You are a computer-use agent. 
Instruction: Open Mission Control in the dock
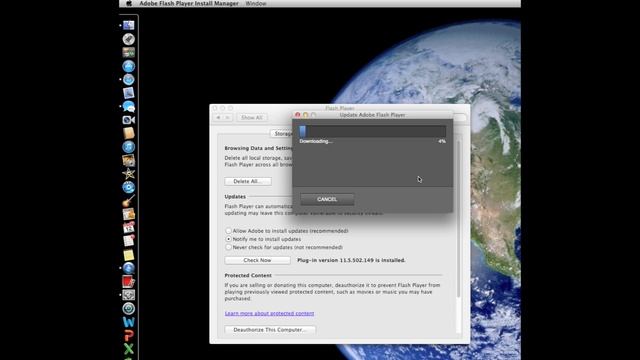point(129,52)
